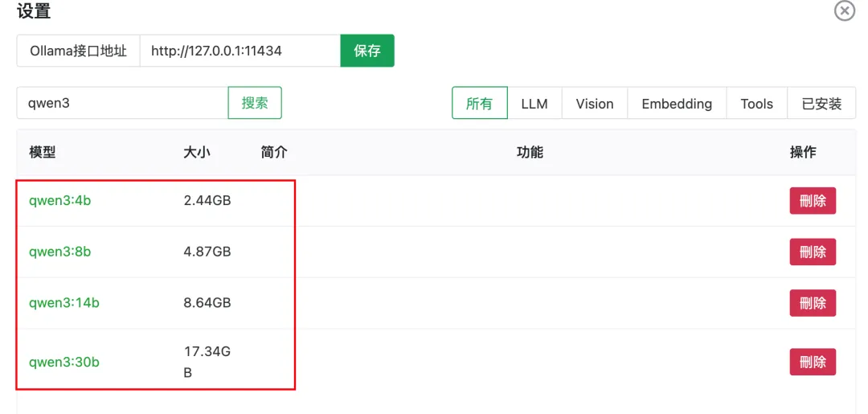Delete the qwen3:8b model
Screen dimensions: 868x414
(813, 252)
